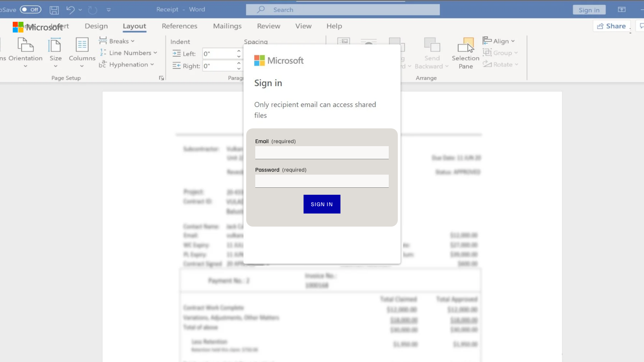This screenshot has width=644, height=362.
Task: Click the Microsoft logo in the sign-in dialog
Action: pos(279,61)
